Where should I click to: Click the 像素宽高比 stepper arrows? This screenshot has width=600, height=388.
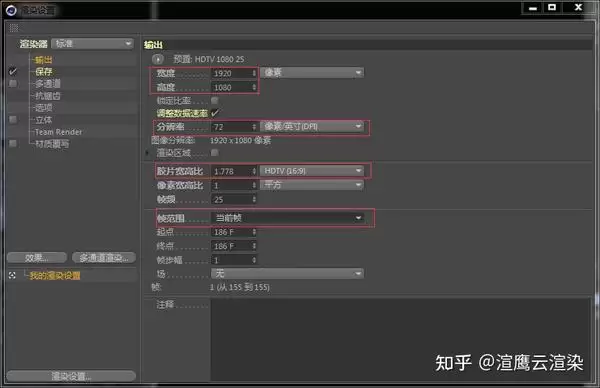tap(254, 185)
